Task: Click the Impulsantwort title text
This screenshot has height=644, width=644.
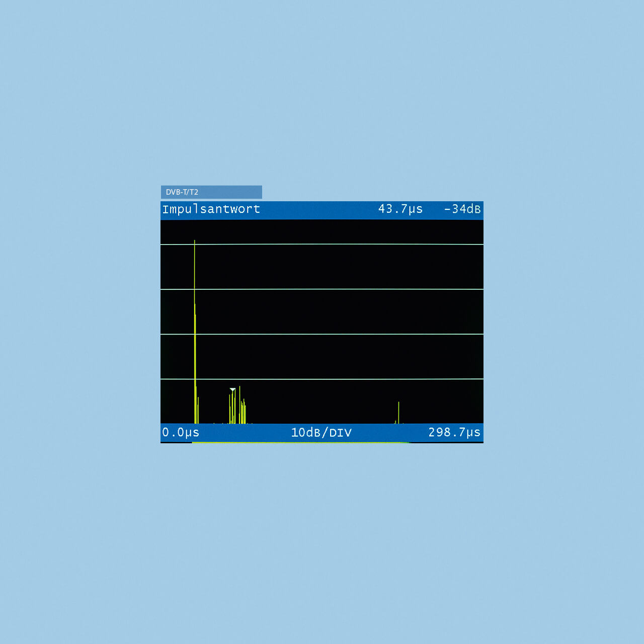Action: click(x=211, y=209)
